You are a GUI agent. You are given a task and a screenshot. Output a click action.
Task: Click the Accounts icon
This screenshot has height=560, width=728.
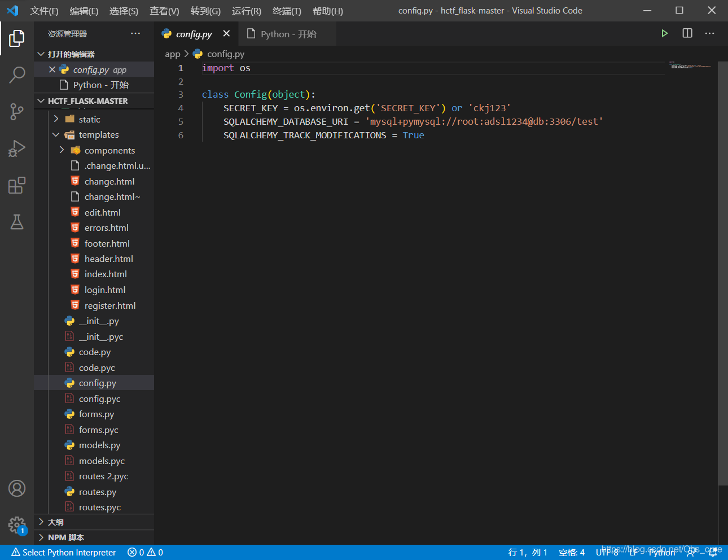point(17,488)
